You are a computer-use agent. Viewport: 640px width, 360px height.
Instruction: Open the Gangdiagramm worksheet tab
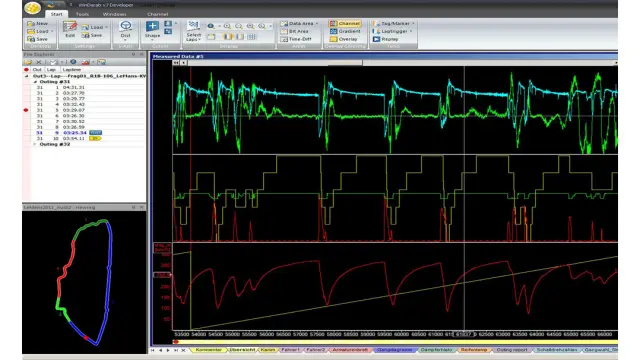(x=394, y=350)
